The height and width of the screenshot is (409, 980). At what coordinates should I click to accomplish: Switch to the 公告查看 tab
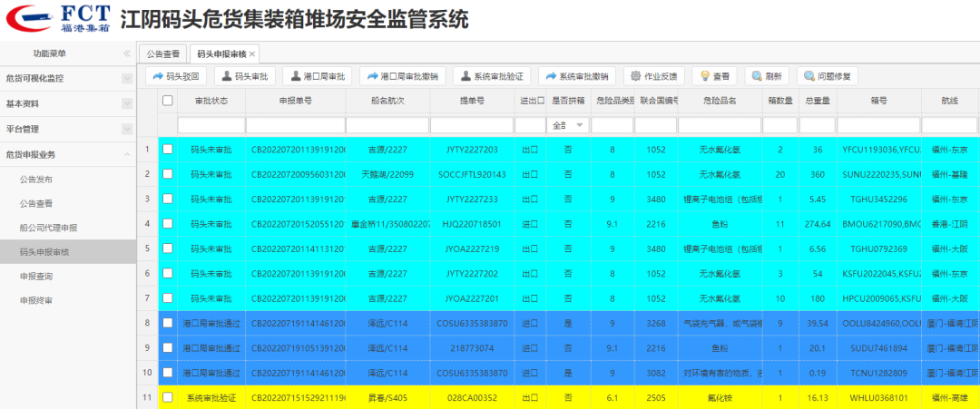[x=163, y=54]
